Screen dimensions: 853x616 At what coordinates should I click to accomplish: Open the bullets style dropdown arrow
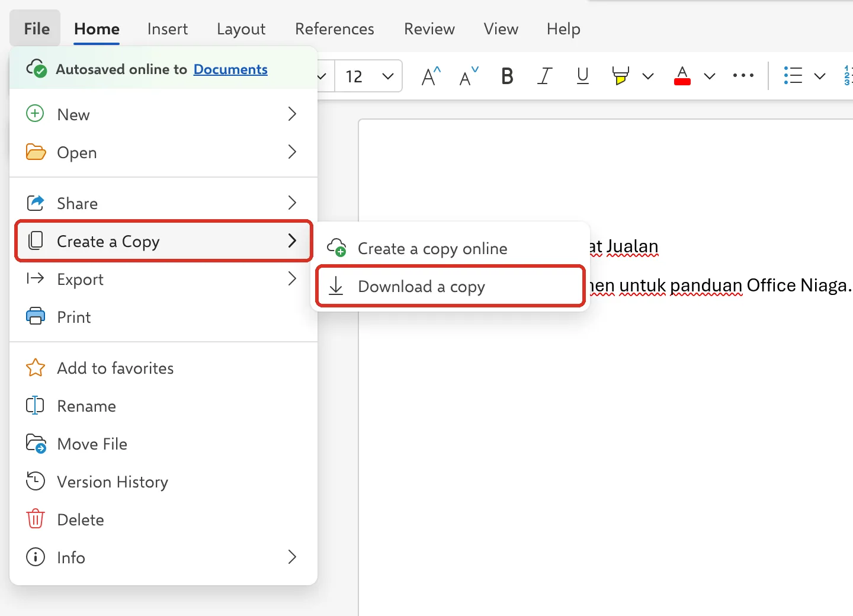[820, 76]
